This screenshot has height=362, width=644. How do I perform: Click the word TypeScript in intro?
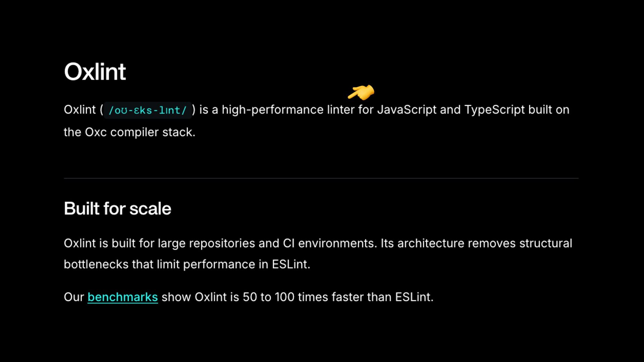pos(494,110)
